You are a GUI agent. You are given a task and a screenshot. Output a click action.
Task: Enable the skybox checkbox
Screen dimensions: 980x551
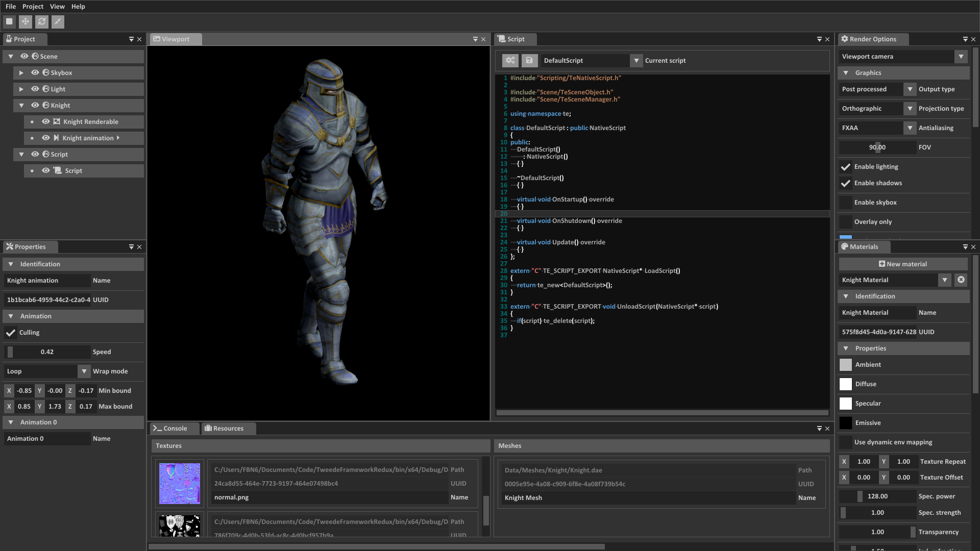coord(846,203)
